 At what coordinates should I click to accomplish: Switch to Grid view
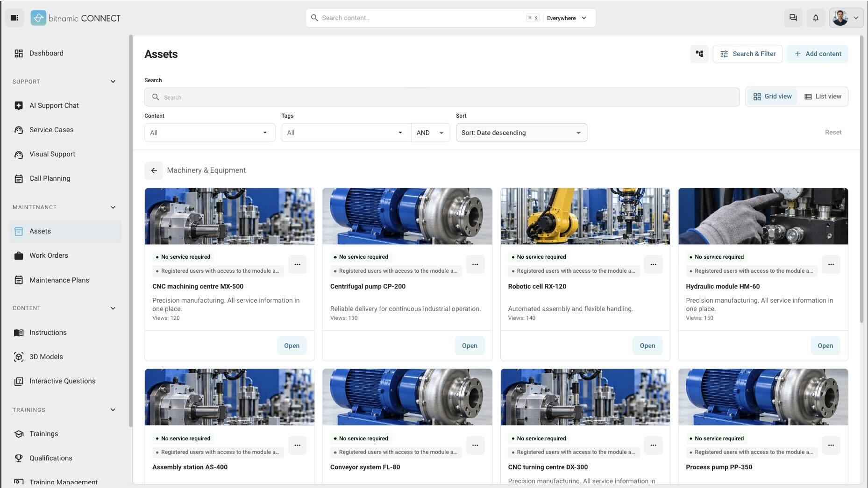pyautogui.click(x=772, y=97)
